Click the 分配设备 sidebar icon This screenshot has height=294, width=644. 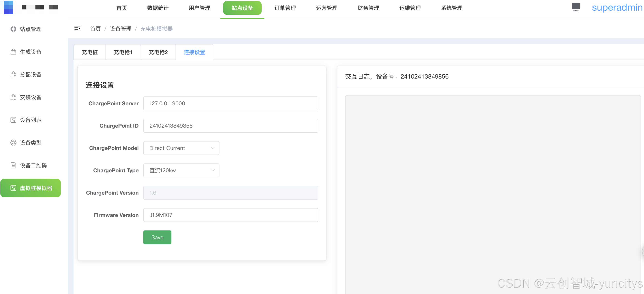coord(13,75)
